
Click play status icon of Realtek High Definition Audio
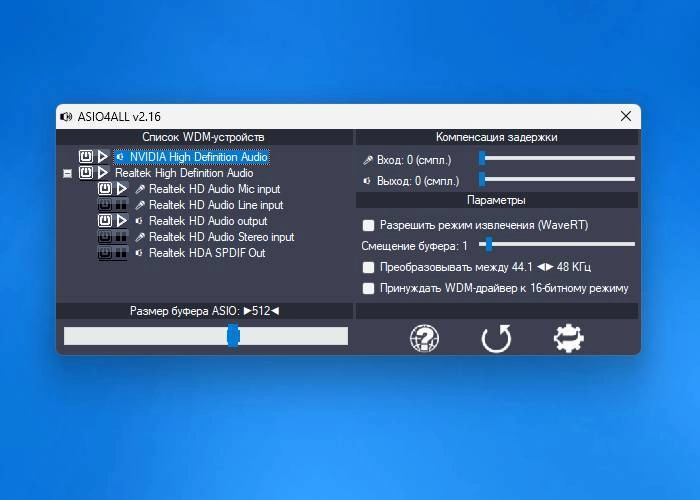103,173
